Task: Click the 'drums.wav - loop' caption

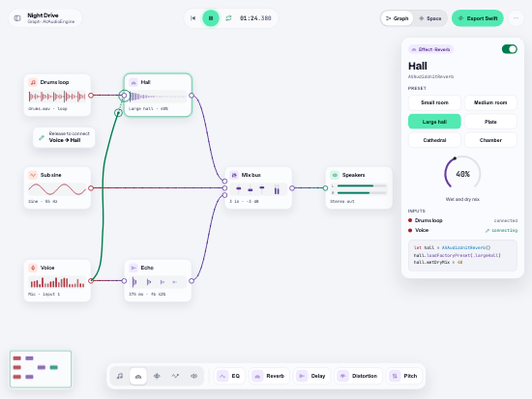Action: (47, 109)
